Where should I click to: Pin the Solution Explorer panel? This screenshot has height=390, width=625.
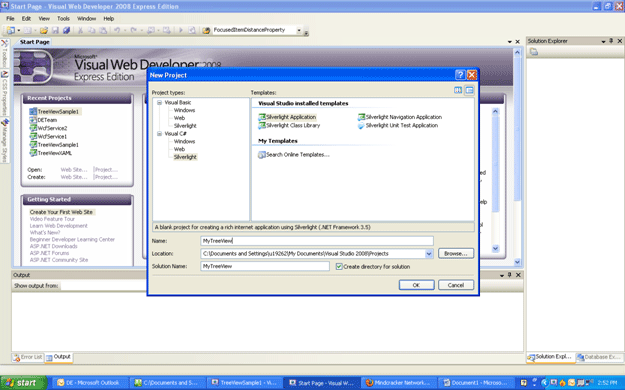(611, 41)
